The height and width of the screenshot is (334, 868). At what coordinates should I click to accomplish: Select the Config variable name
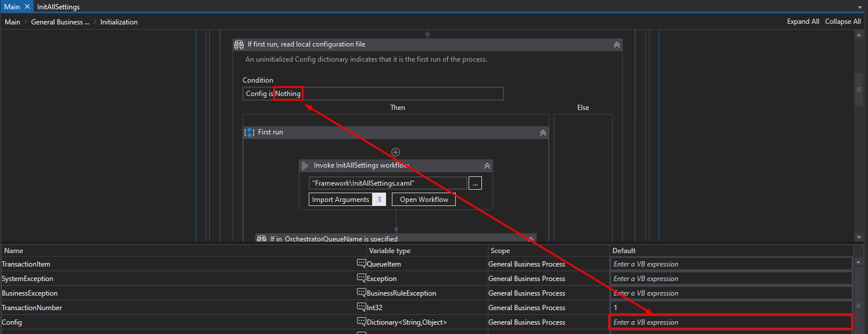point(12,322)
